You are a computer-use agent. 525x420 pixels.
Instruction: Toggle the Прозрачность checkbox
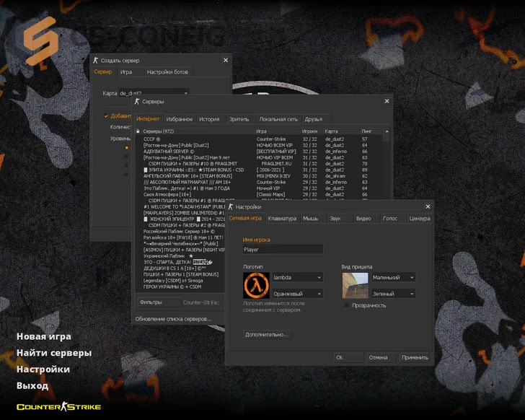(347, 305)
